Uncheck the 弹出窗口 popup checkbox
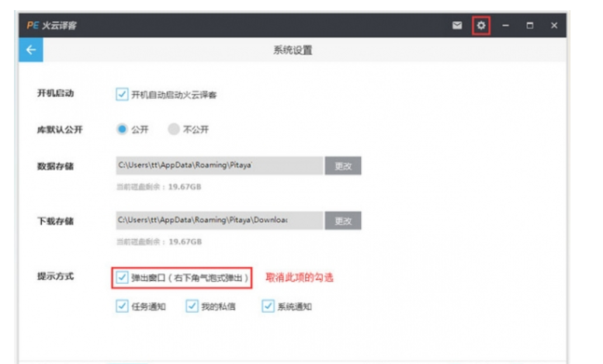Screen dimensions: 603x364 pos(123,277)
